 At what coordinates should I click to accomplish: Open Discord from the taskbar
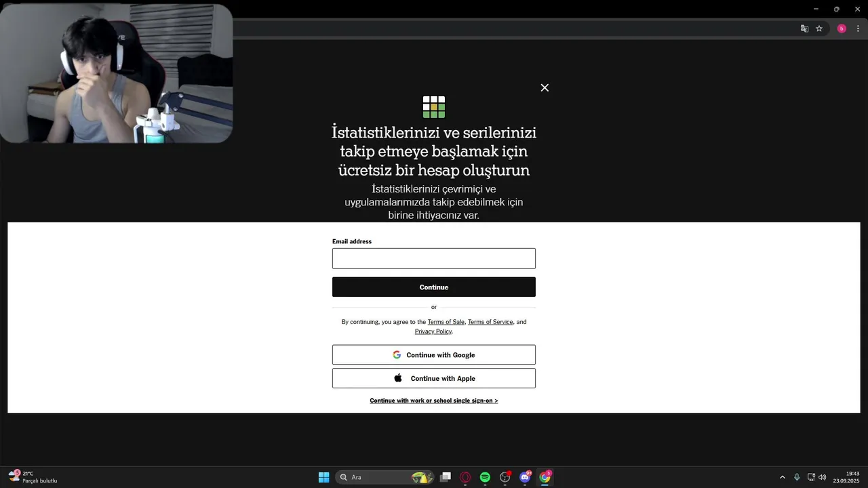(x=525, y=477)
